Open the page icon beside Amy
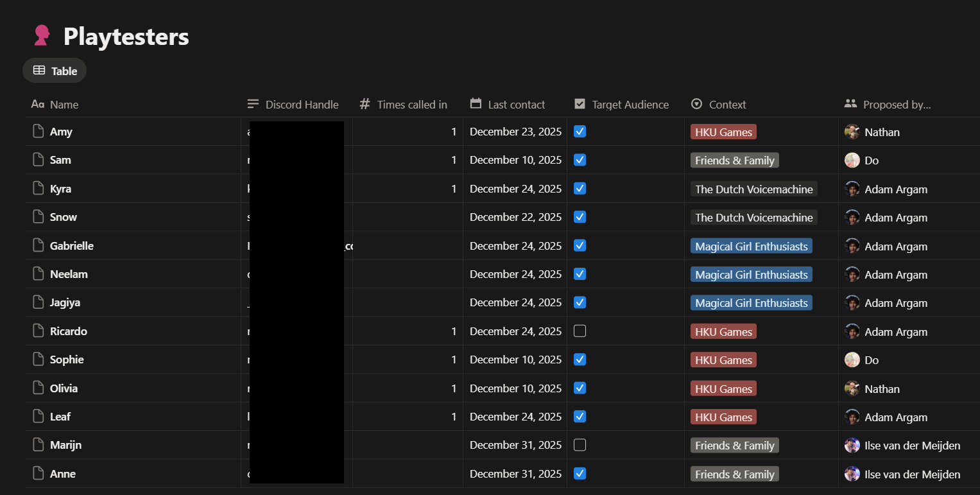 (x=39, y=132)
